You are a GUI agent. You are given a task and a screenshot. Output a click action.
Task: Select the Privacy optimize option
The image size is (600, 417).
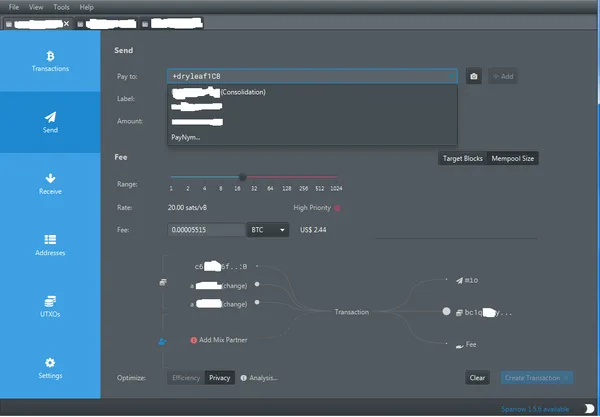[220, 378]
